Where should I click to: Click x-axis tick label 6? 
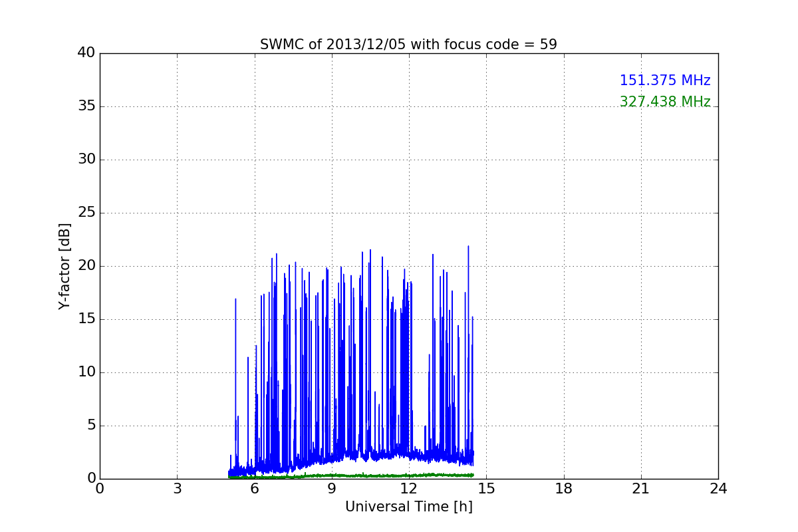point(255,489)
